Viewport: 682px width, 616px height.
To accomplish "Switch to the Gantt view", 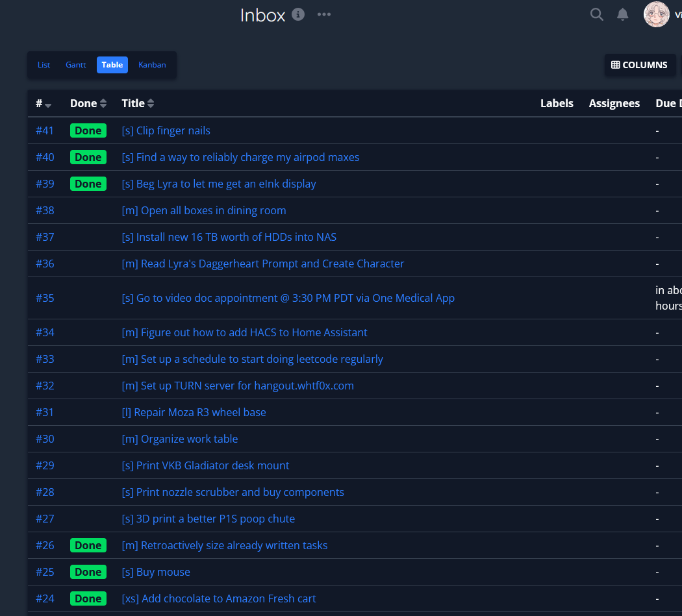I will click(x=75, y=65).
